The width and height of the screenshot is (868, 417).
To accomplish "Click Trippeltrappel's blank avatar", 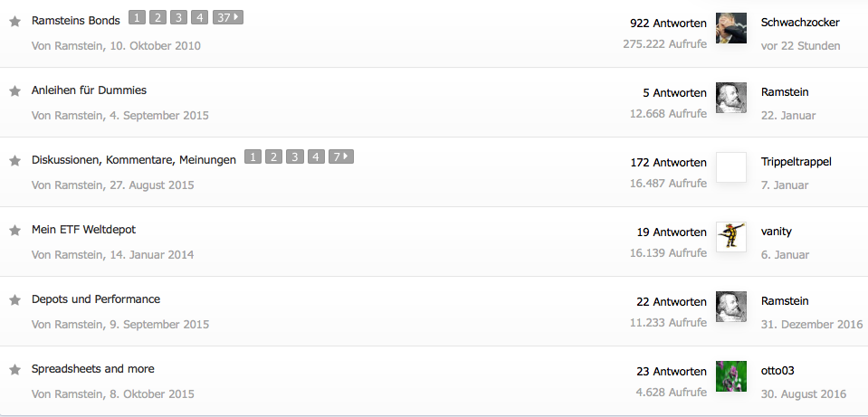I will pos(730,167).
